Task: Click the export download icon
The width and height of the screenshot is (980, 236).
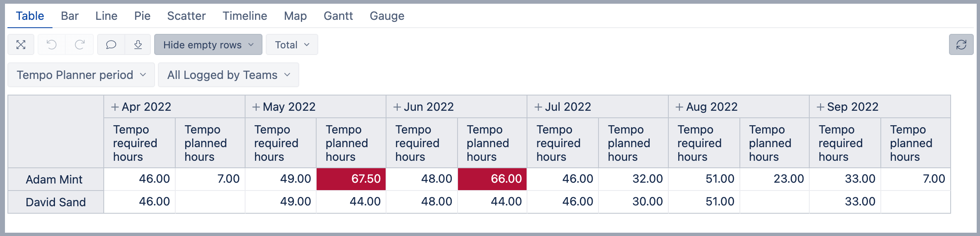Action: [138, 45]
